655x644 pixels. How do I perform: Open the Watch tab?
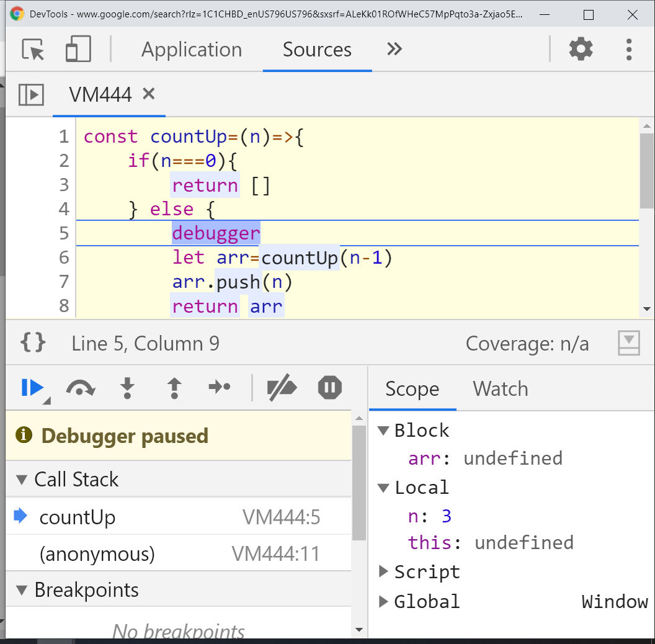click(500, 388)
